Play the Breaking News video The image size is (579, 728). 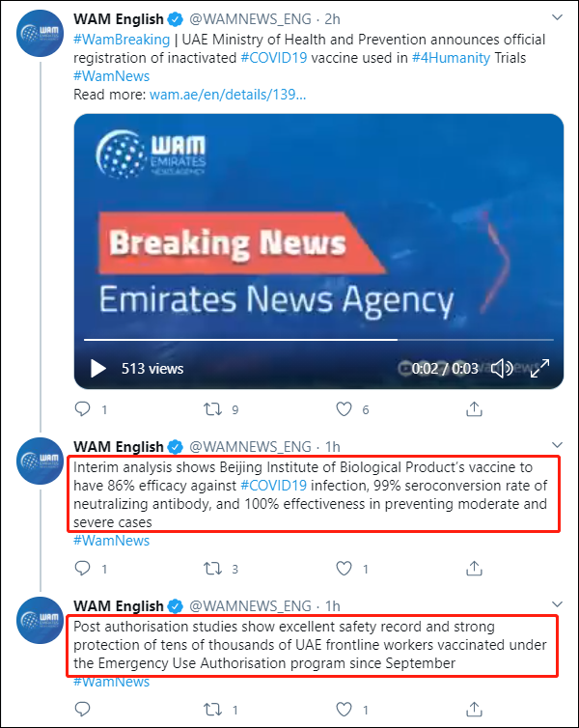click(x=97, y=368)
